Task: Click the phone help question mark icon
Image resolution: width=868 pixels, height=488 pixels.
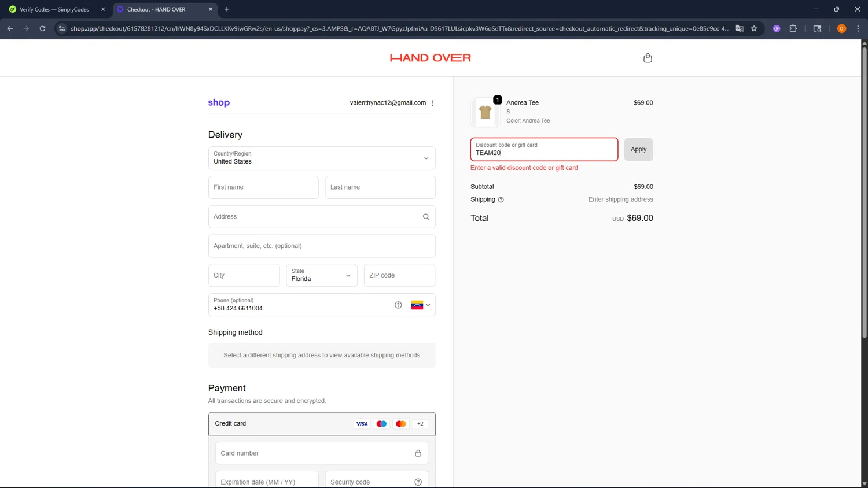Action: click(x=398, y=305)
